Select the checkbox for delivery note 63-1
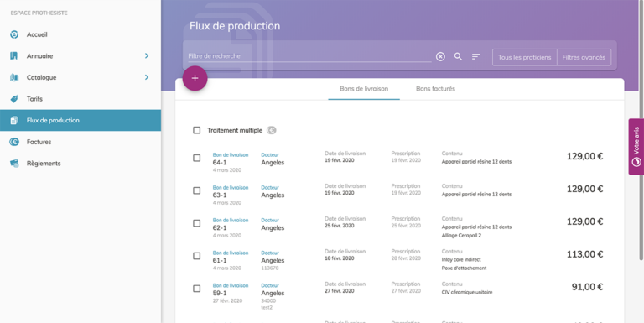This screenshot has width=644, height=323. coord(197,190)
